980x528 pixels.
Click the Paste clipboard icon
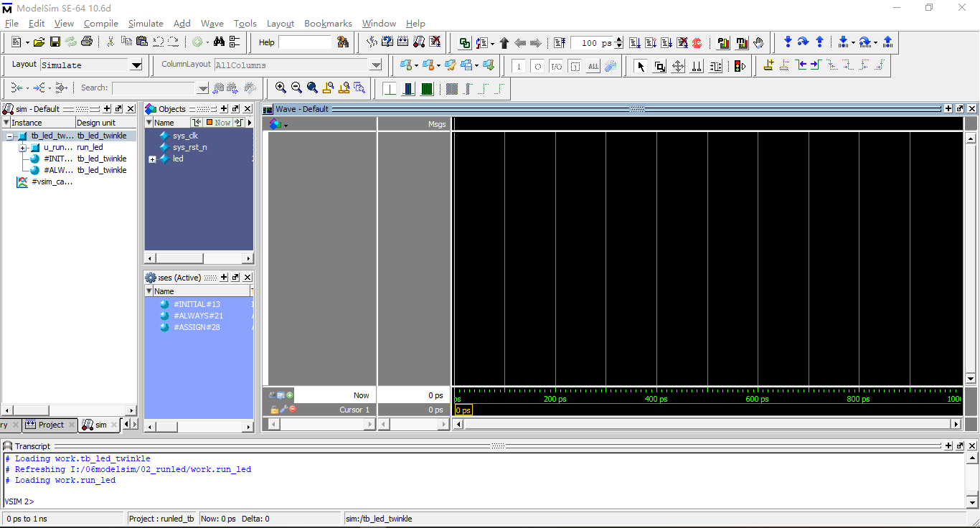[x=141, y=42]
